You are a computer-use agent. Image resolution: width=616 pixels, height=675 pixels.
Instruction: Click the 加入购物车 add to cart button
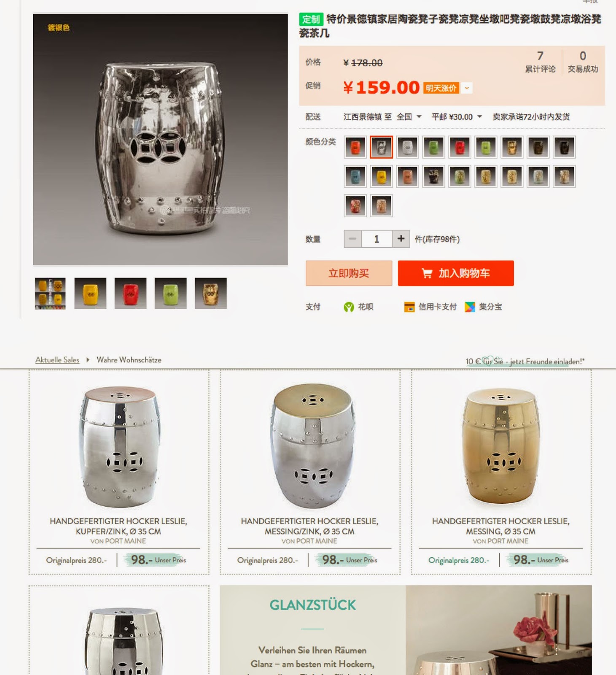click(456, 273)
